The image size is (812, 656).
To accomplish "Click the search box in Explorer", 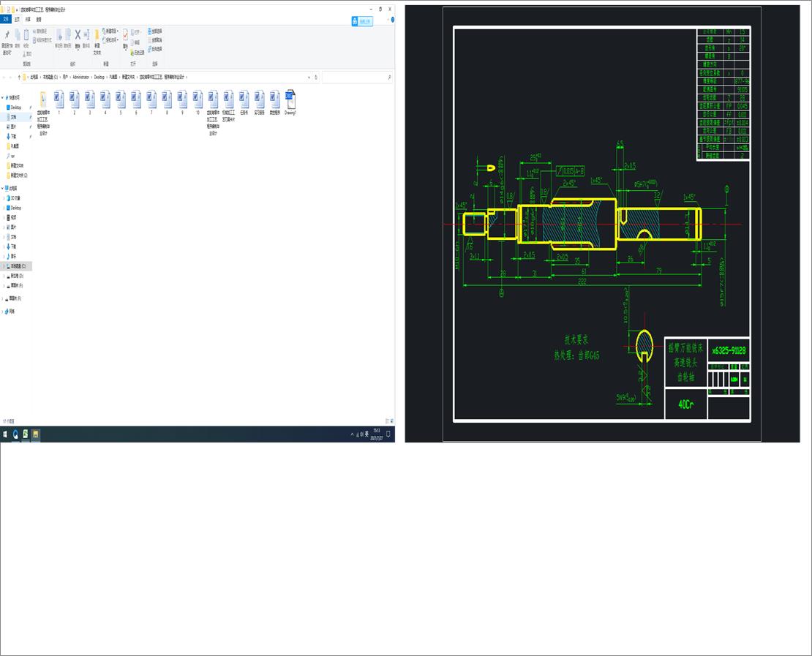I will (x=357, y=77).
